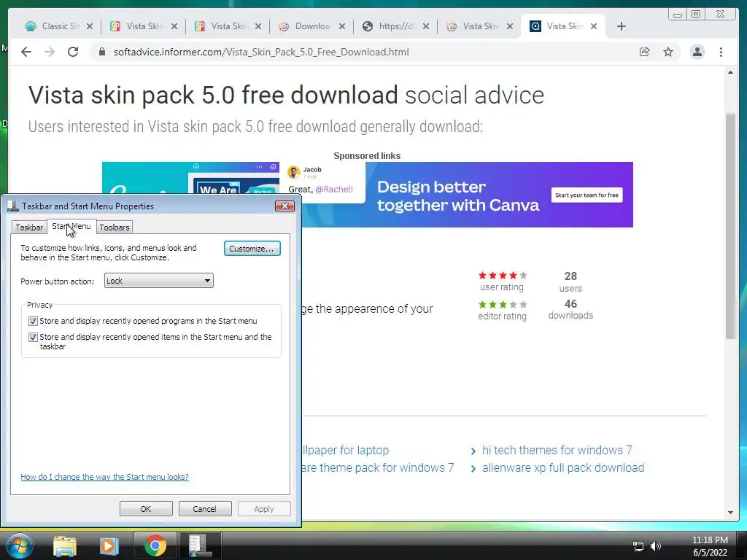Open the share page icon in address bar
The image size is (747, 560).
[645, 52]
